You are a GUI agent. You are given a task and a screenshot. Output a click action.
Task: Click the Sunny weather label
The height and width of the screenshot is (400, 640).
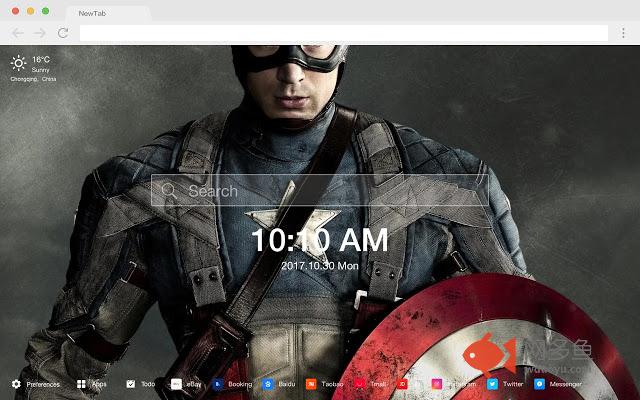coord(40,70)
